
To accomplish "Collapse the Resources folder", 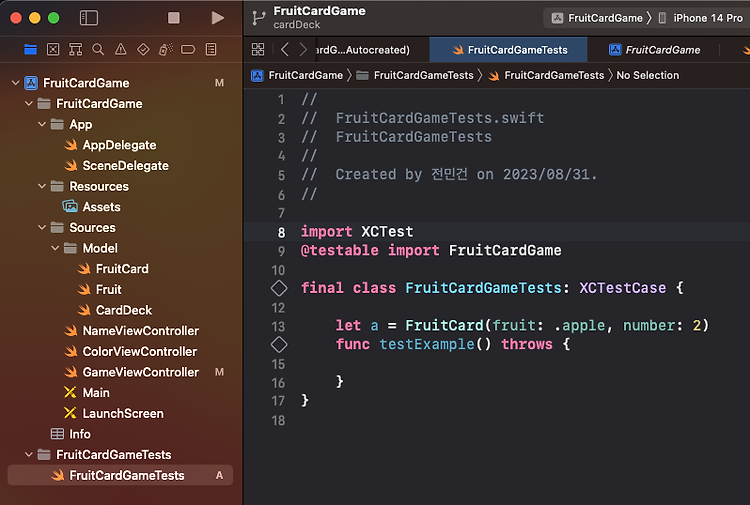I will click(x=42, y=186).
